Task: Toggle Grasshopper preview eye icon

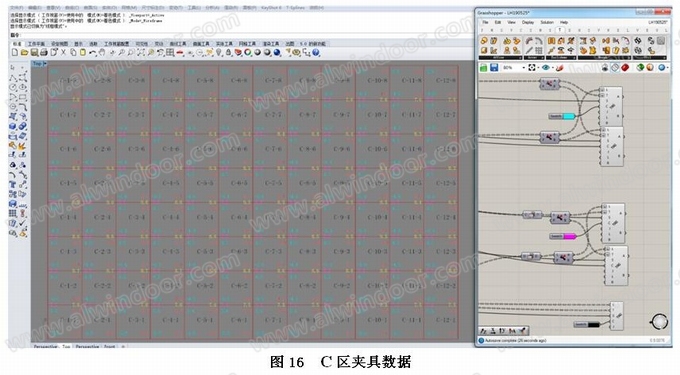Action: pos(546,67)
